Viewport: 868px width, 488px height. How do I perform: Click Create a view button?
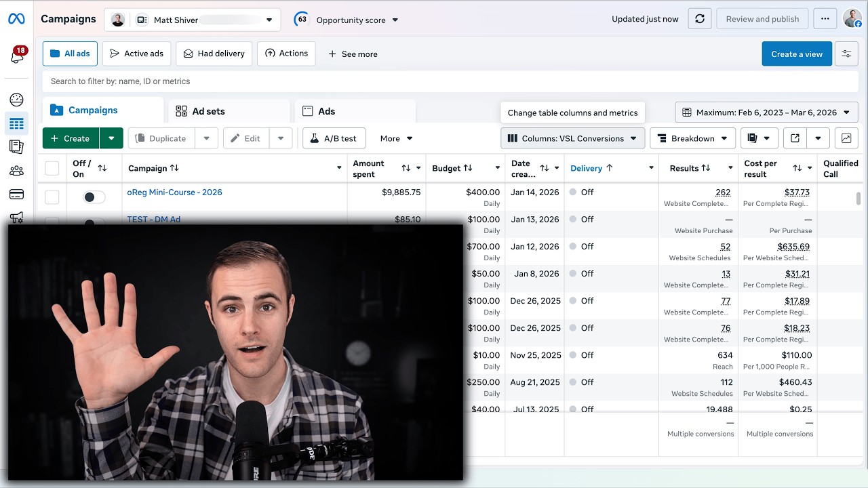tap(797, 54)
